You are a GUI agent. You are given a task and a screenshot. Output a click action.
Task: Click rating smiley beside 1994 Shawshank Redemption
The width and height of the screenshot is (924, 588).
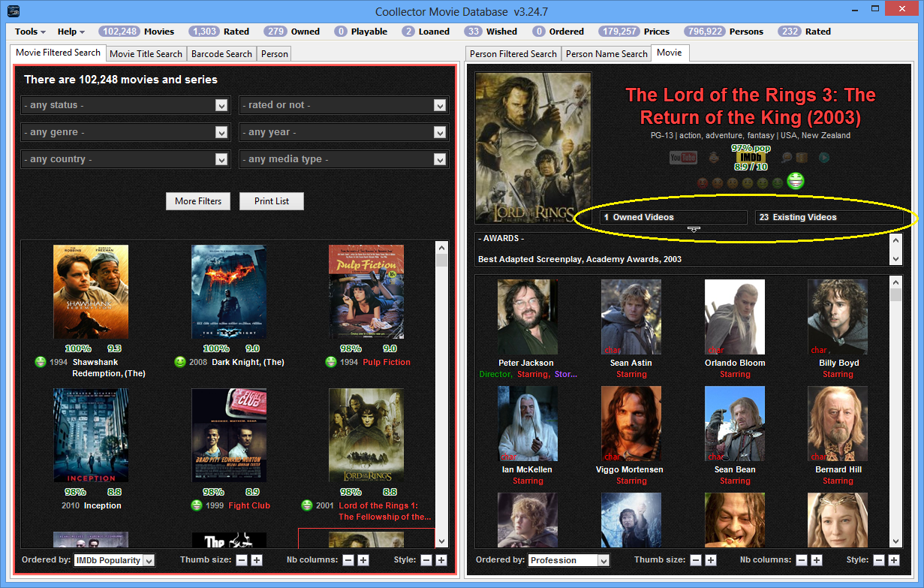[41, 362]
